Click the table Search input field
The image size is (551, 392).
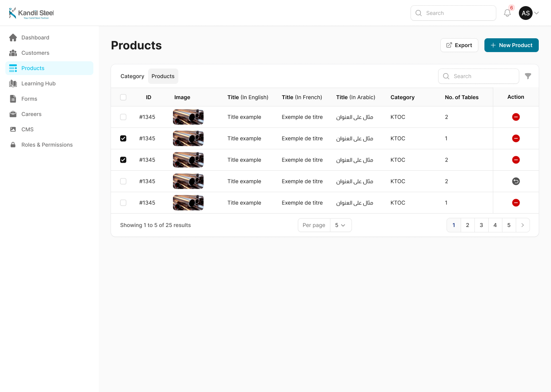pyautogui.click(x=483, y=76)
